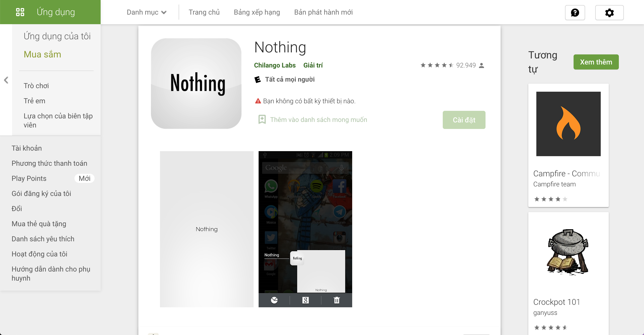Open Play Points in sidebar
This screenshot has width=644, height=335.
29,178
